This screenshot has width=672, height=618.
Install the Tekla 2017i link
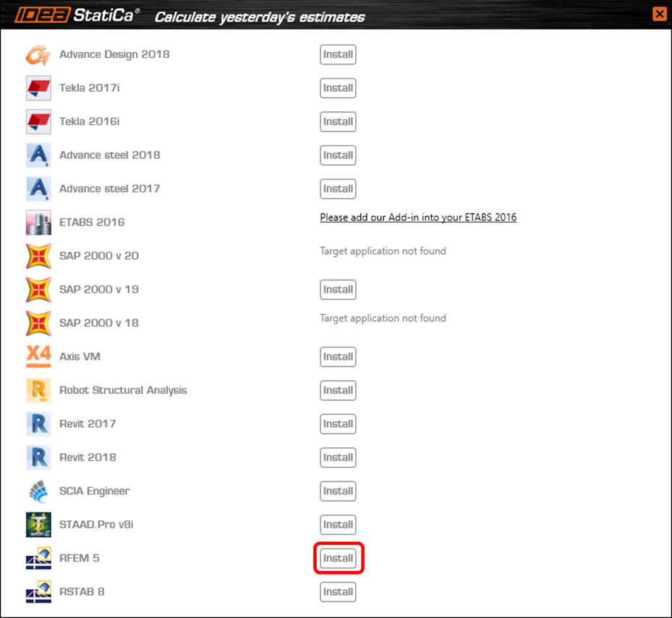[338, 88]
